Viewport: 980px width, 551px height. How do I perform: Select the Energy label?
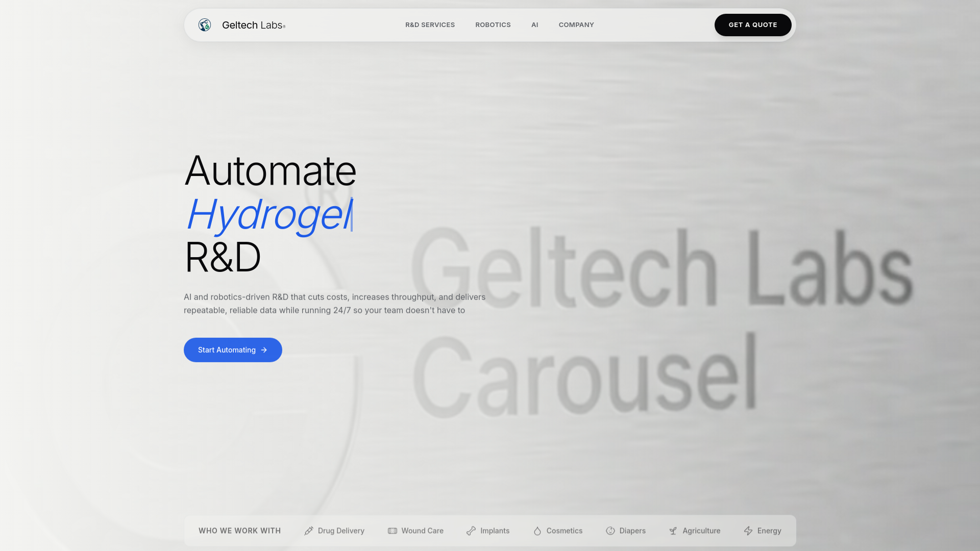[x=769, y=531]
